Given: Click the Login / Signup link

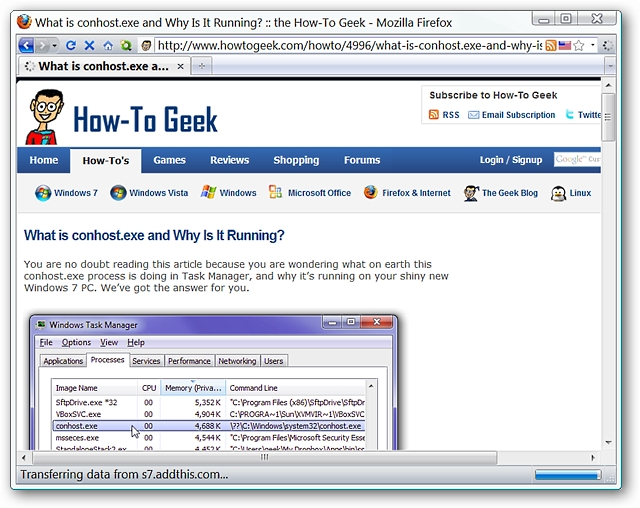Looking at the screenshot, I should pos(511,160).
